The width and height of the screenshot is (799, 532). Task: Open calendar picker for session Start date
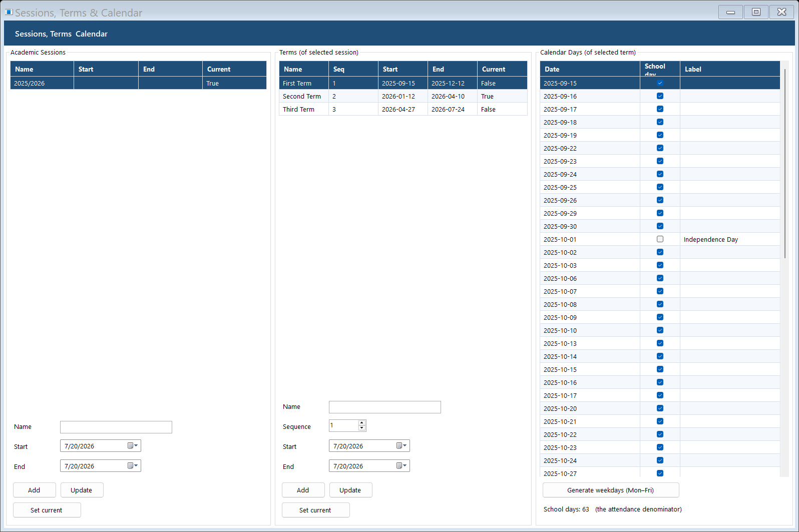[x=133, y=446]
